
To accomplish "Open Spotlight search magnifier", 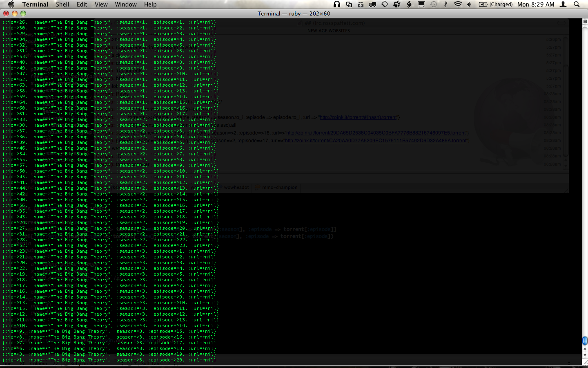I will click(x=577, y=4).
